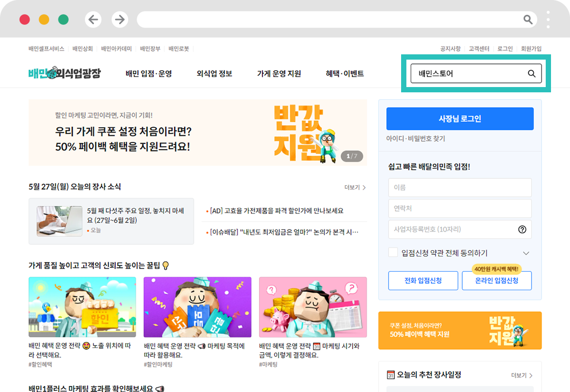Open the 외식업 정보 menu
Viewport: 570px width, 392px height.
tap(214, 73)
